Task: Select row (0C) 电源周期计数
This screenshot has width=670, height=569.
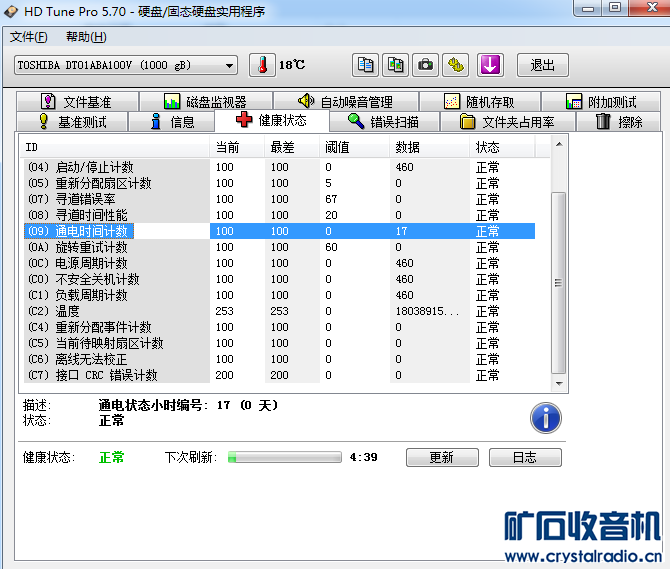Action: coord(279,263)
